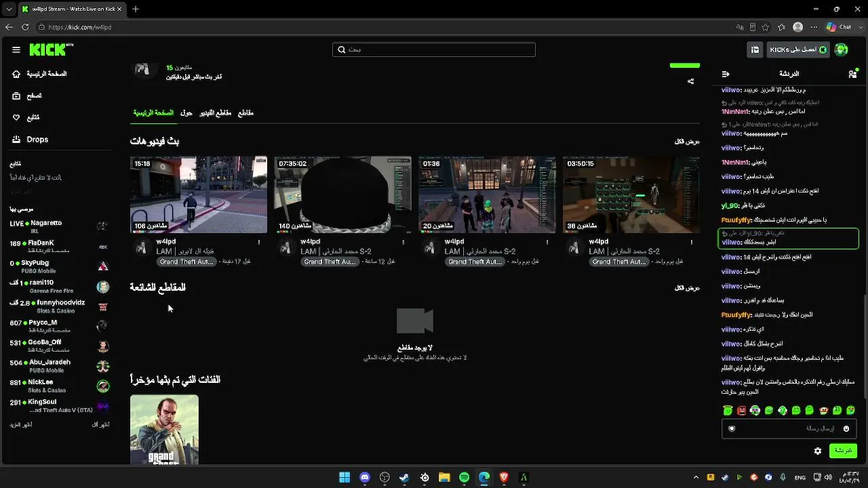This screenshot has height=488, width=868.
Task: Open the dashboard icon beside the KICKs button
Action: tap(755, 49)
